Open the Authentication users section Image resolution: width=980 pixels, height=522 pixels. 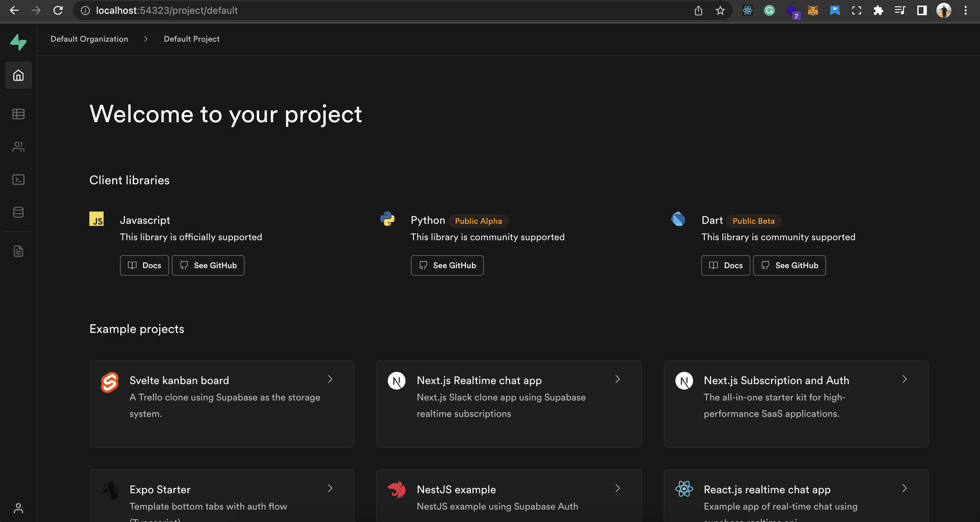point(18,146)
